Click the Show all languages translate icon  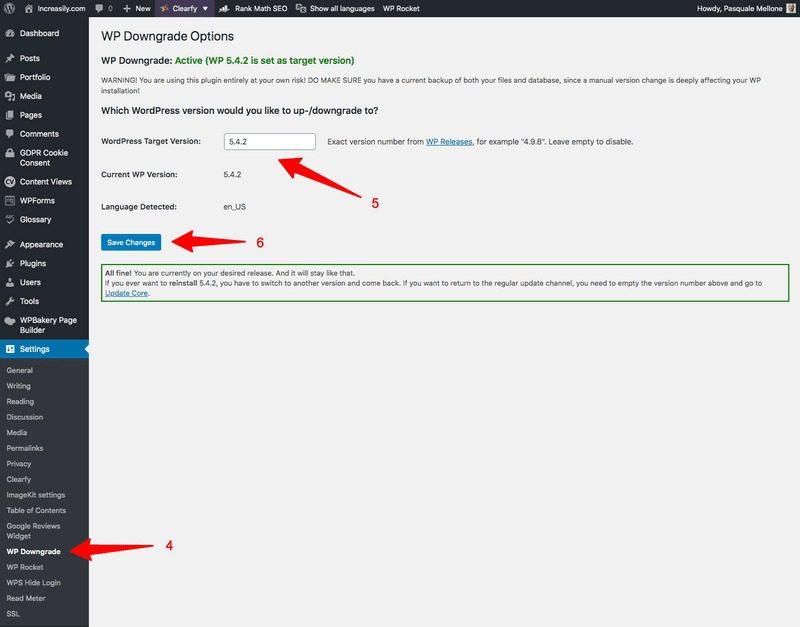click(x=301, y=8)
